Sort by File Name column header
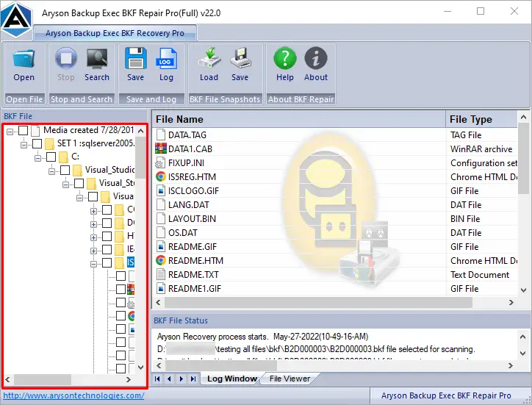The height and width of the screenshot is (405, 532). point(298,119)
